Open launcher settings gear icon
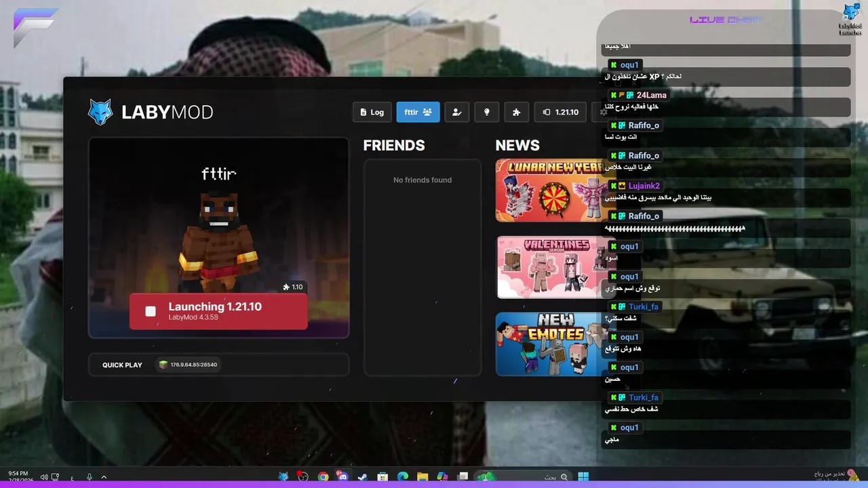This screenshot has height=488, width=868. click(603, 112)
